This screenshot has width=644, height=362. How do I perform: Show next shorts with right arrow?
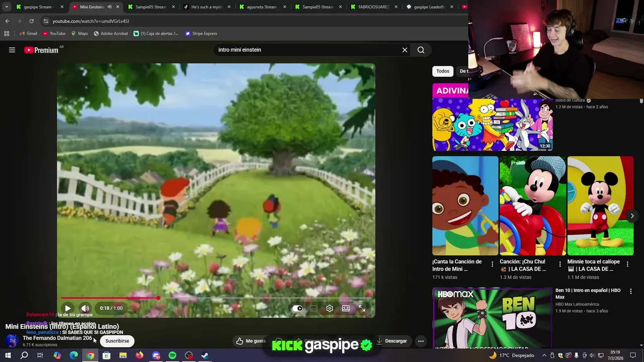click(632, 216)
